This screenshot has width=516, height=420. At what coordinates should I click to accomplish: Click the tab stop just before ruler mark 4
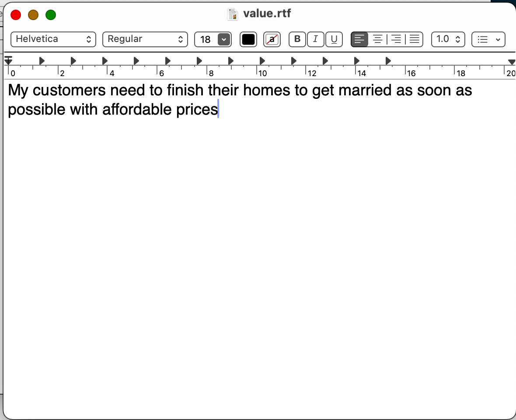point(105,61)
